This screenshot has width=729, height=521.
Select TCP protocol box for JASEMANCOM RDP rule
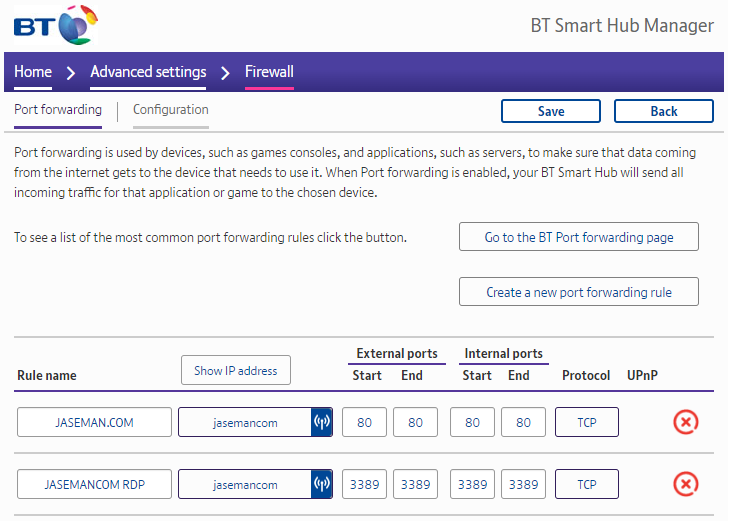[587, 484]
